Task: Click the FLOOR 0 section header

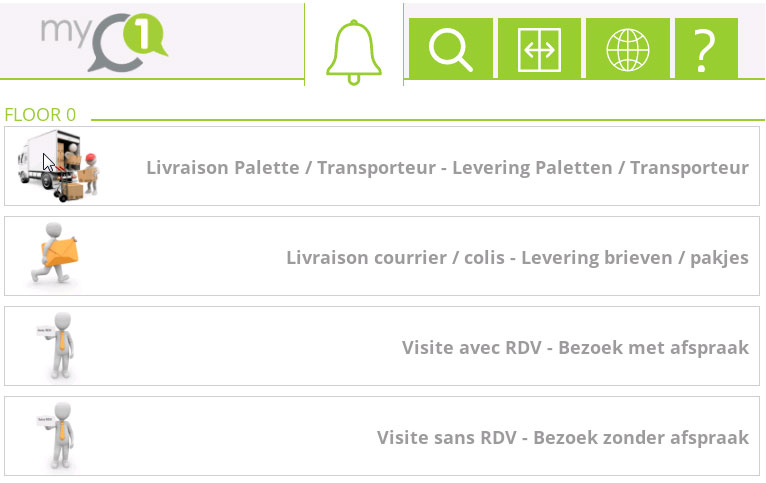Action: pos(40,115)
